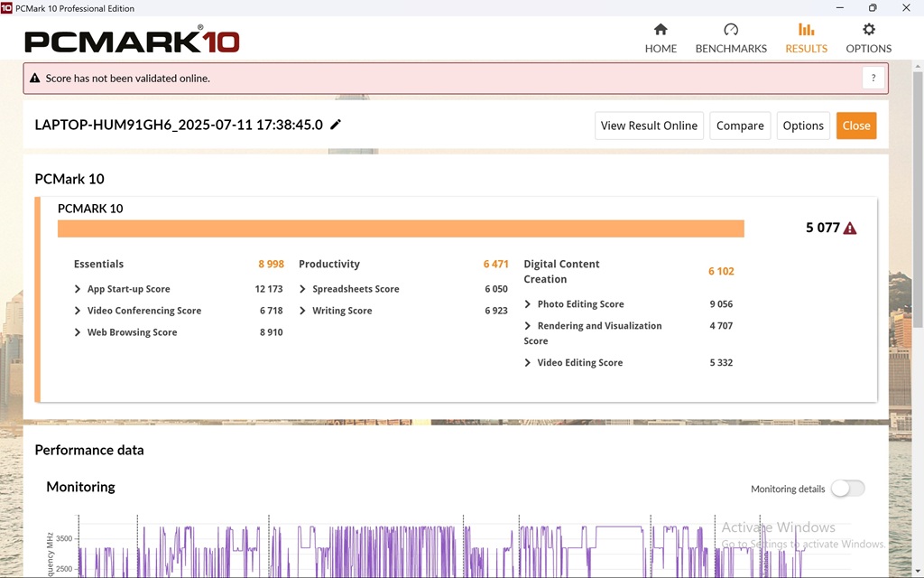Expand the Spreadsheets Score row
Image resolution: width=924 pixels, height=578 pixels.
point(303,289)
